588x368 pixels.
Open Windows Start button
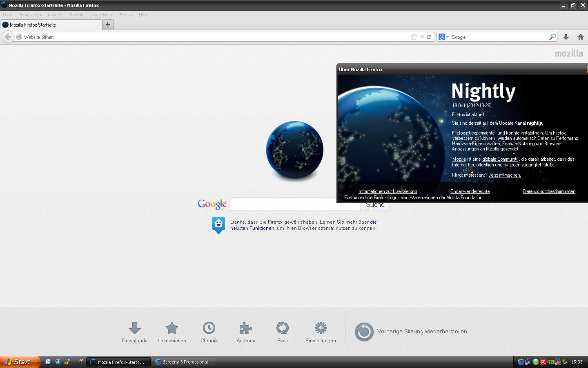coord(20,362)
